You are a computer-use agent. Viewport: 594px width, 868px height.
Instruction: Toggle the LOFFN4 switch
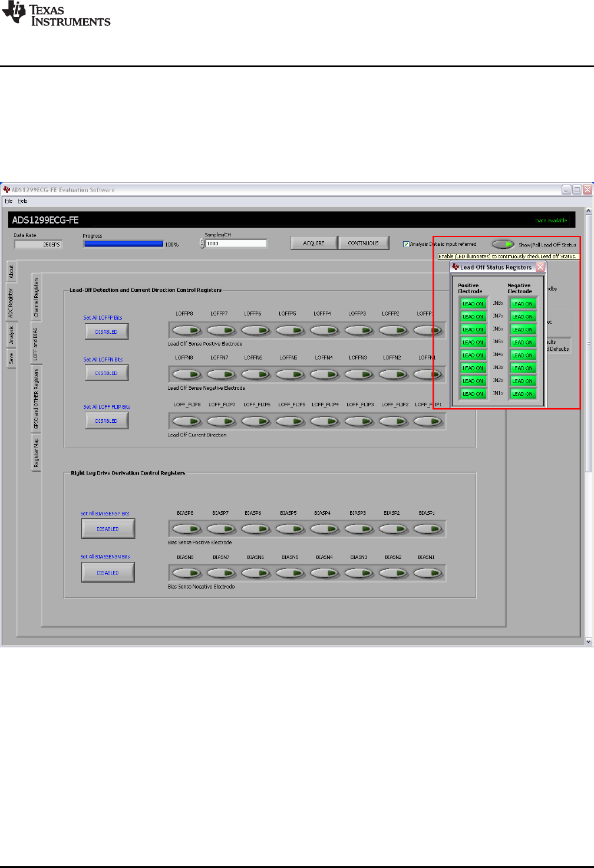coord(325,374)
